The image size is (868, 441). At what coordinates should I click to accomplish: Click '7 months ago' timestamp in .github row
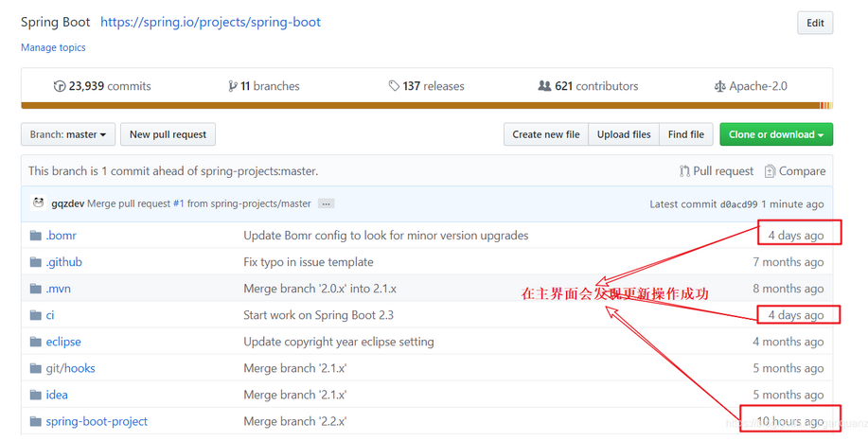[788, 262]
